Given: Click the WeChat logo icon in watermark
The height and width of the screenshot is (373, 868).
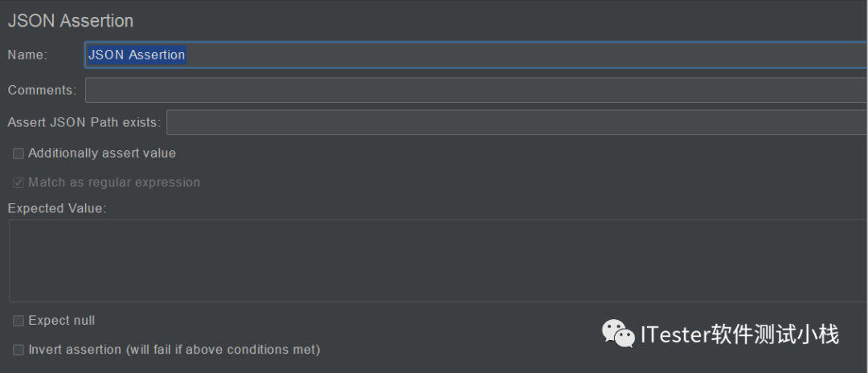Looking at the screenshot, I should coord(618,334).
